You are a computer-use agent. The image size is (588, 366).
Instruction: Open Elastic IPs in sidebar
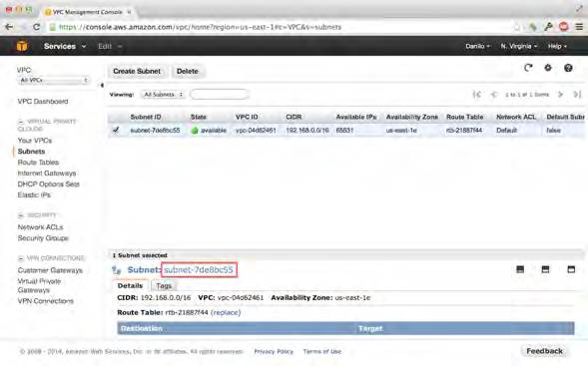click(x=34, y=194)
